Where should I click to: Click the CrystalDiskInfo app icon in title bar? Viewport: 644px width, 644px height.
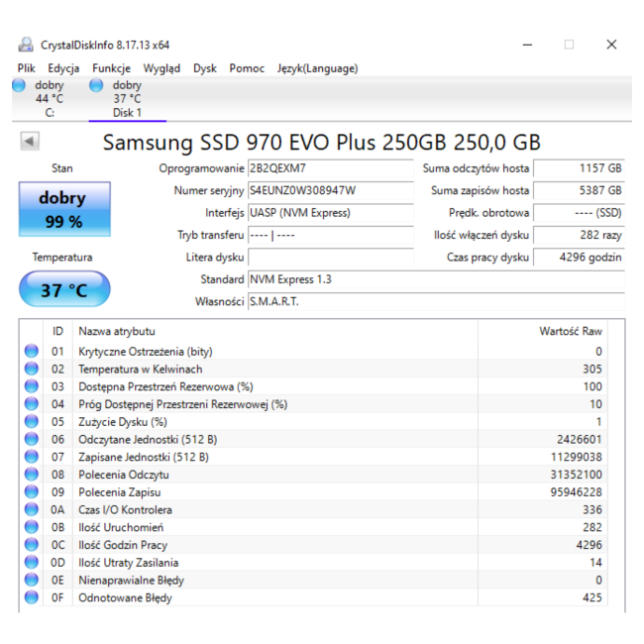(x=26, y=45)
